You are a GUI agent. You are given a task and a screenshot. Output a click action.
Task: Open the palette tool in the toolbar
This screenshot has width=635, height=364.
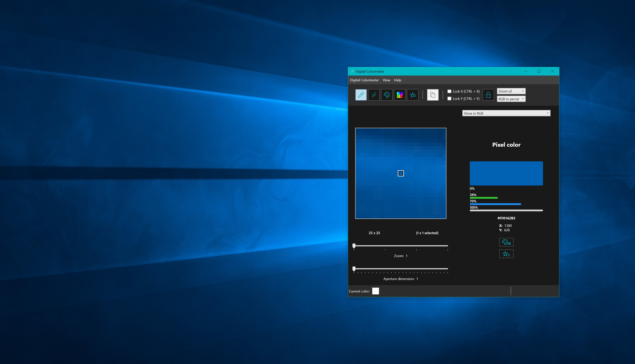(387, 95)
